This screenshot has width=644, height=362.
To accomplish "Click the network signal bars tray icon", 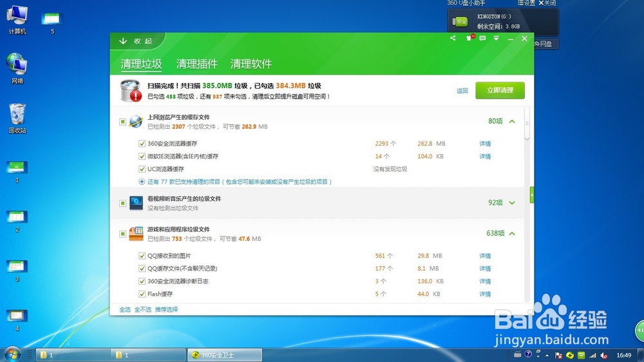I will click(x=592, y=355).
